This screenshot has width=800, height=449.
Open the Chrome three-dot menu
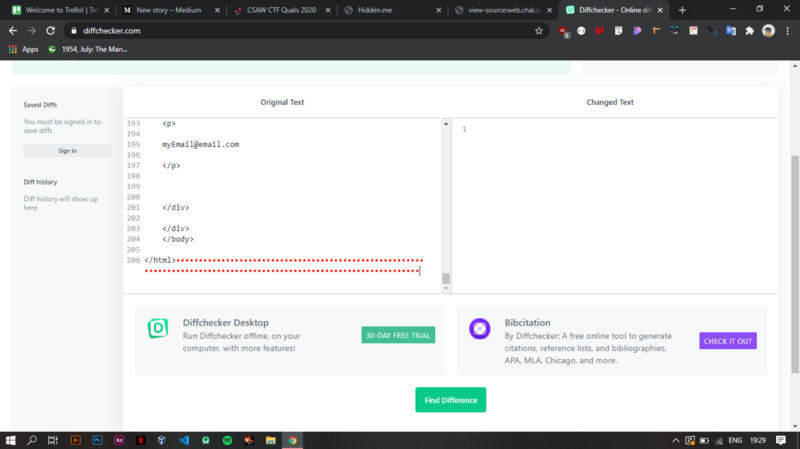(787, 31)
